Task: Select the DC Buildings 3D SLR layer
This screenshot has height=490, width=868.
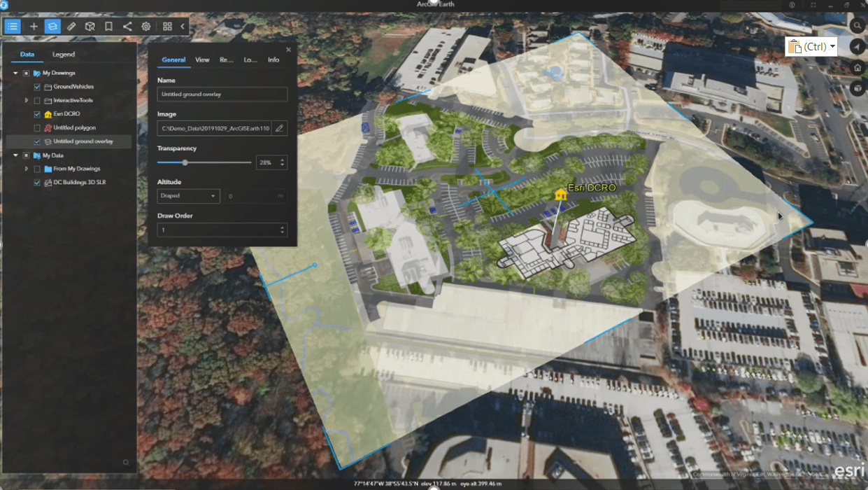Action: pyautogui.click(x=79, y=182)
